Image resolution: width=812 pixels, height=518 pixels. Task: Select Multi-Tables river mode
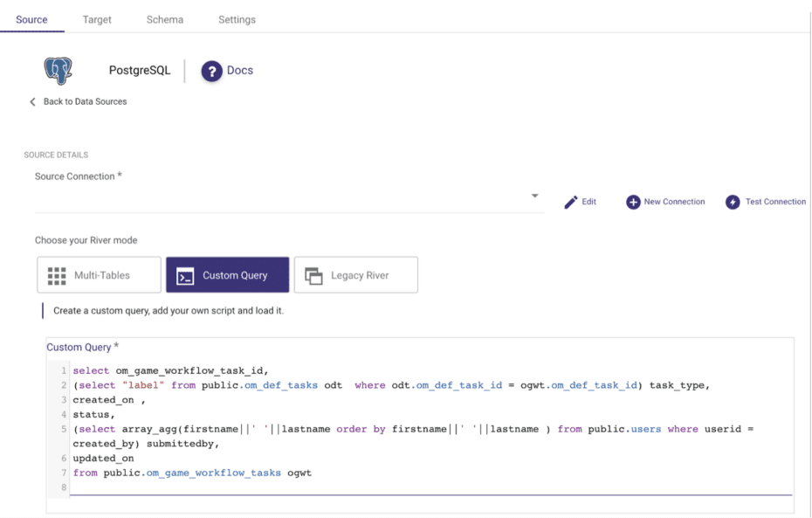click(100, 275)
